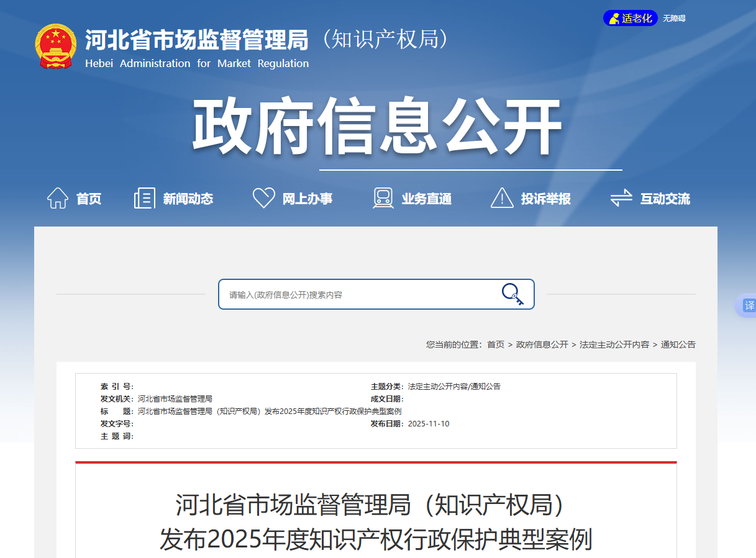Select the home icon beside 首页

pos(58,197)
